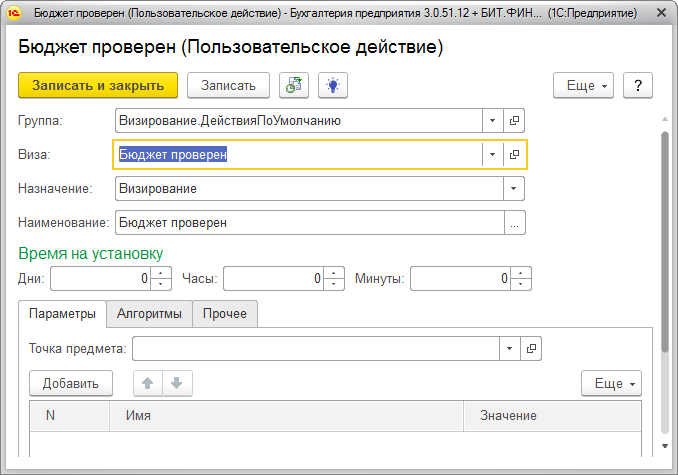Expand the Назначение dropdown list
Image resolution: width=678 pixels, height=475 pixels.
pyautogui.click(x=514, y=189)
